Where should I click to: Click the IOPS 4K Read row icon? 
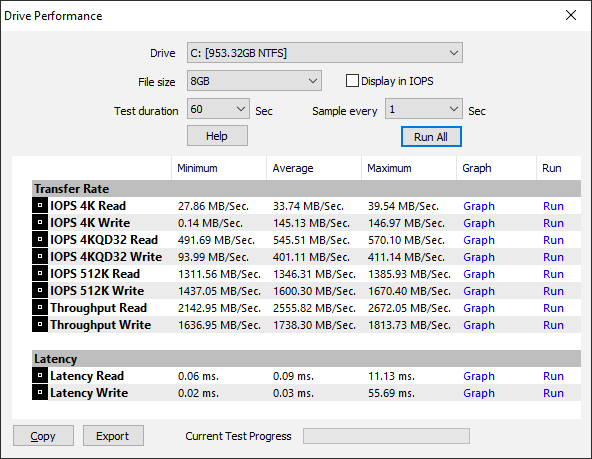tap(40, 205)
